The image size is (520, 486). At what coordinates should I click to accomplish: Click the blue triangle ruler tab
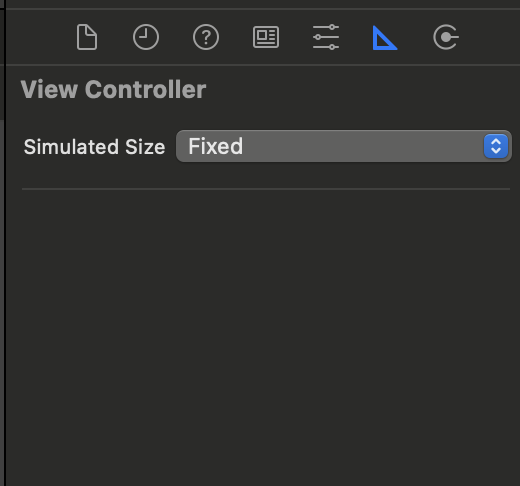[385, 38]
